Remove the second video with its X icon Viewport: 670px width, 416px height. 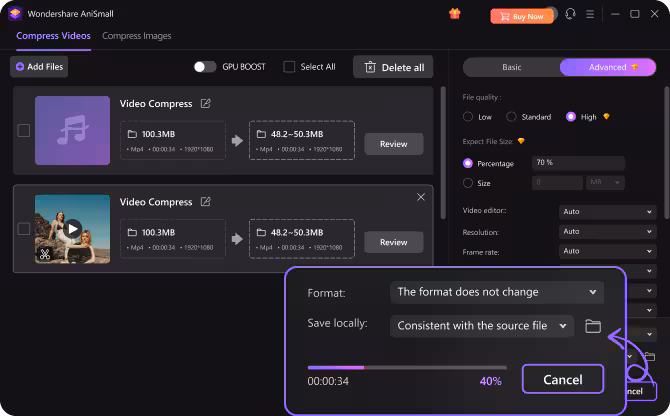(x=421, y=198)
